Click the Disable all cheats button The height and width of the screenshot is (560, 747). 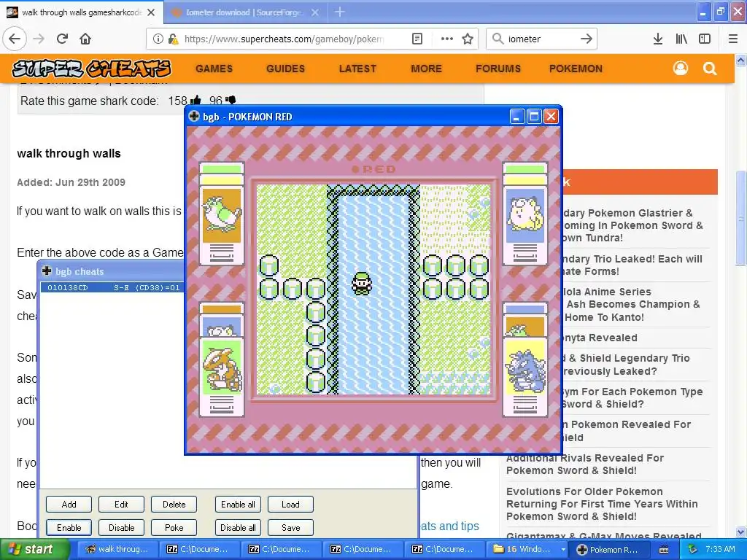tap(238, 528)
